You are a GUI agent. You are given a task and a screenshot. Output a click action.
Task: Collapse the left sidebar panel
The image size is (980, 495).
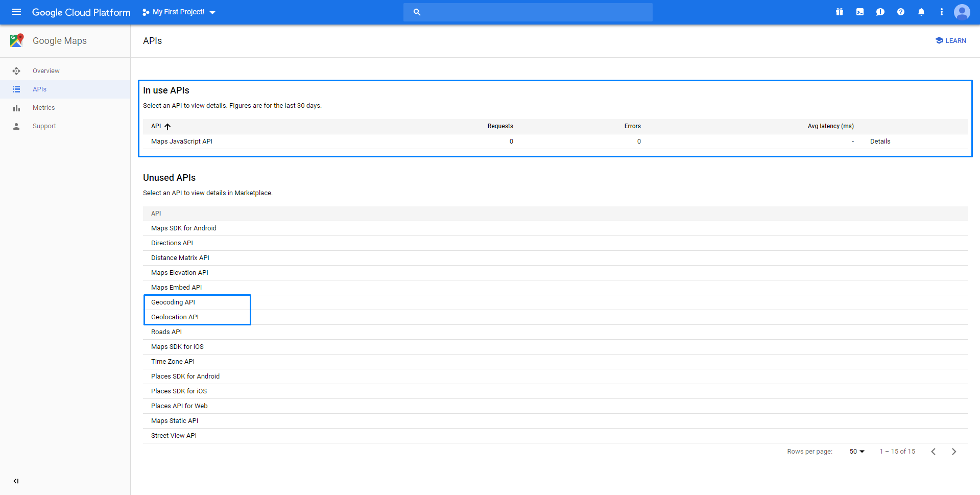tap(16, 481)
